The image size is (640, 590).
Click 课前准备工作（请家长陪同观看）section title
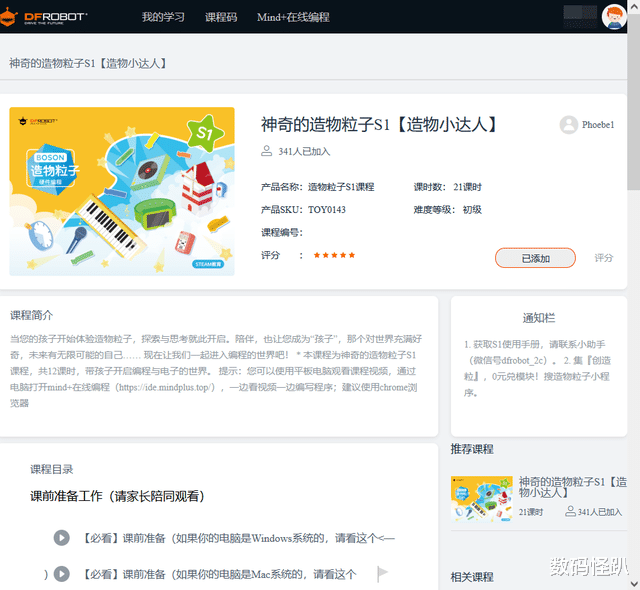click(x=117, y=496)
